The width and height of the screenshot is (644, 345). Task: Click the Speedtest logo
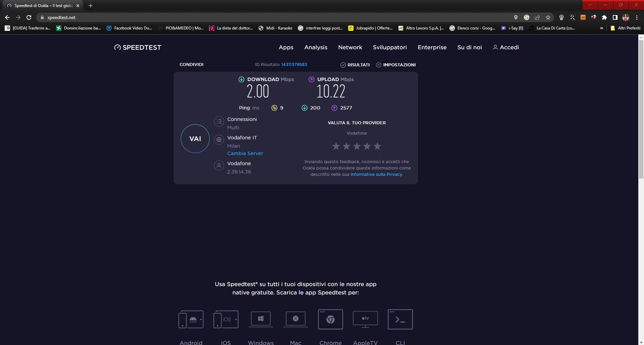pyautogui.click(x=138, y=48)
